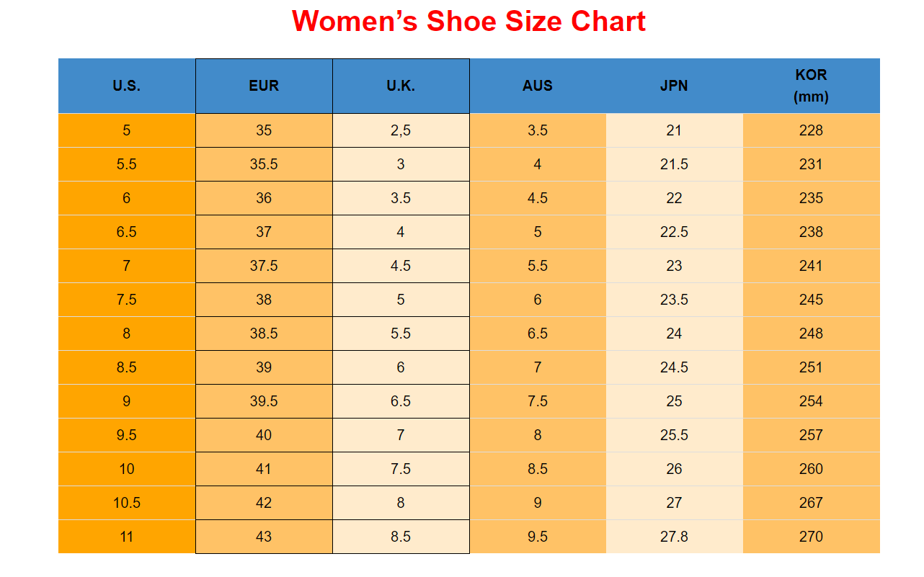Click the EUR cell showing 37.5

264,266
